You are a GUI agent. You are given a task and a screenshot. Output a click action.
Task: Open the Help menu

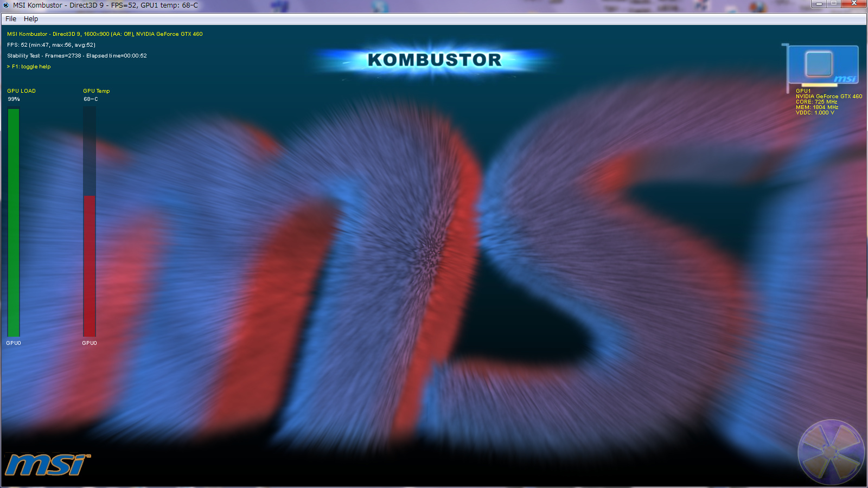(x=31, y=18)
